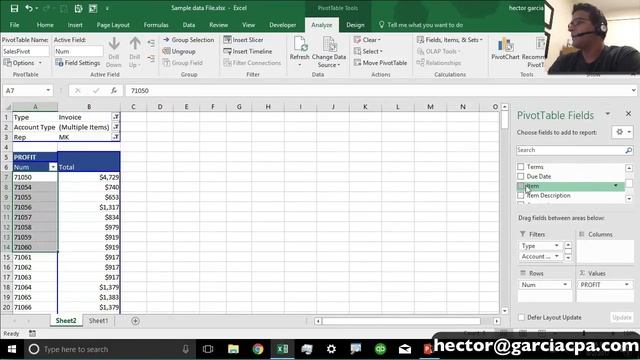Click the PivotTable Name input box
The height and width of the screenshot is (360, 640).
25,51
